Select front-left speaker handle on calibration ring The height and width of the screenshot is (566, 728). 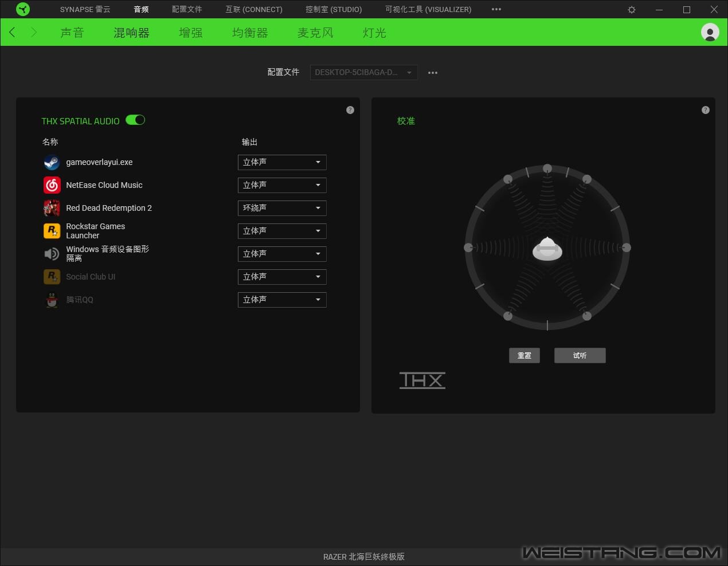[x=508, y=179]
